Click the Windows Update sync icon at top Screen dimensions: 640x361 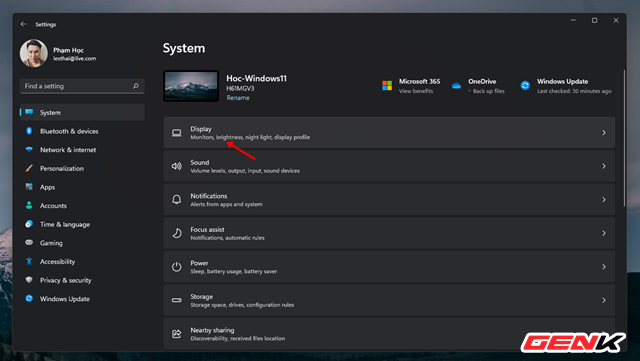tap(525, 85)
